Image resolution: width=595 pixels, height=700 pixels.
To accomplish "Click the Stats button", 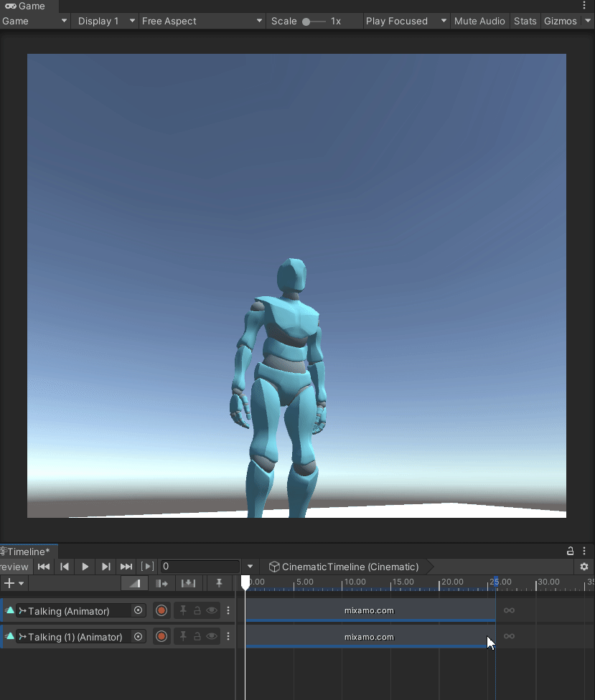I will [x=525, y=21].
